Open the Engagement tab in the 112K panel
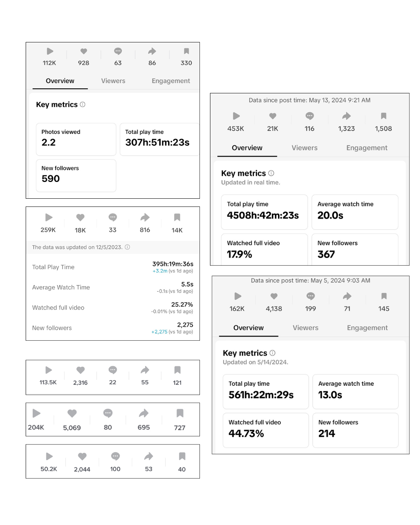Screen dimensions: 420x525 (x=171, y=81)
